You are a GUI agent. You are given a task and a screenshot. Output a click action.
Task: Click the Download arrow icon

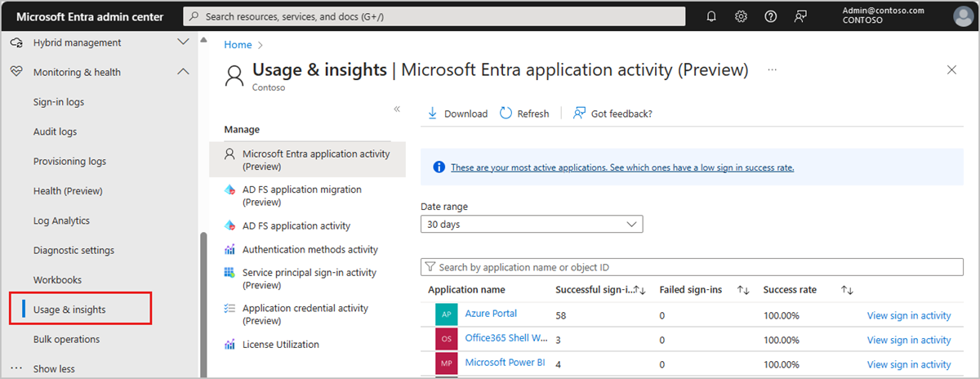(433, 114)
